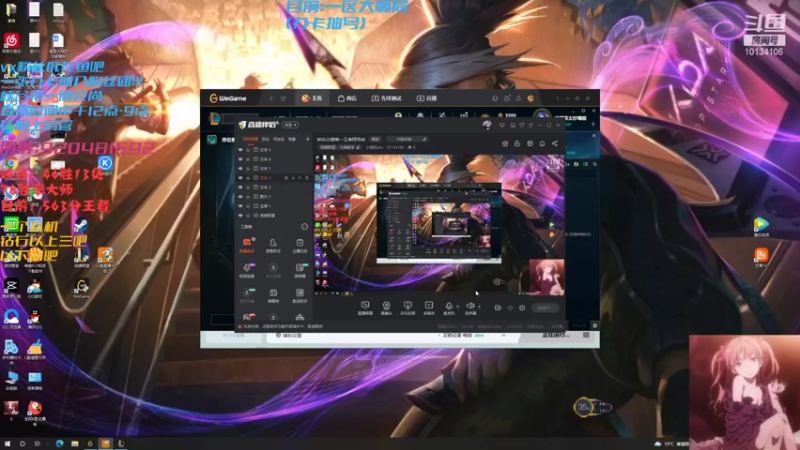Open the 商店 tab in WeGame
The height and width of the screenshot is (450, 800).
pyautogui.click(x=347, y=98)
